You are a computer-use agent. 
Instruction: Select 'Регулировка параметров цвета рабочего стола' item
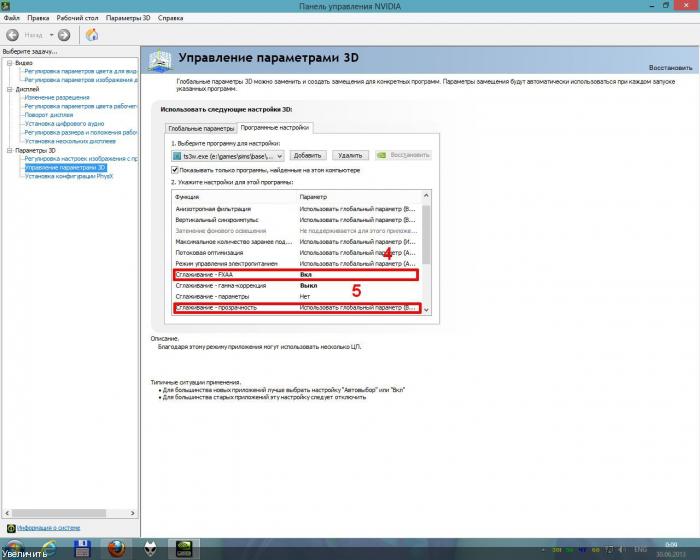coord(81,106)
